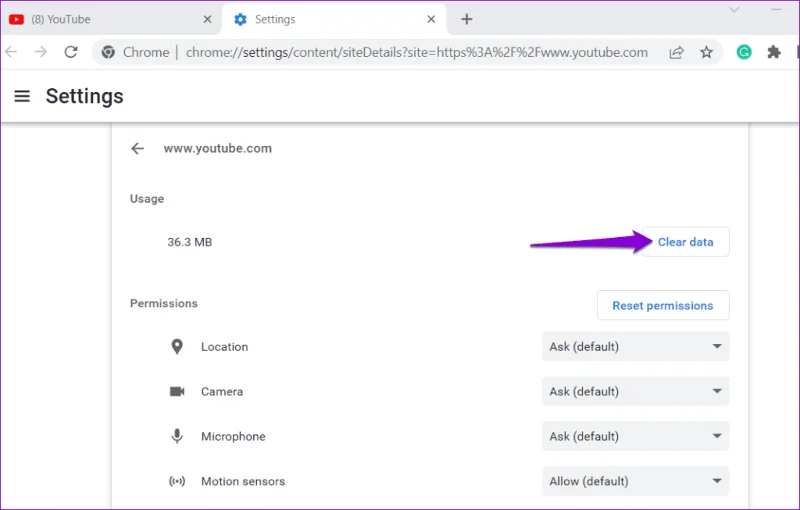Click the Motion sensors icon
The image size is (800, 510).
tap(177, 481)
